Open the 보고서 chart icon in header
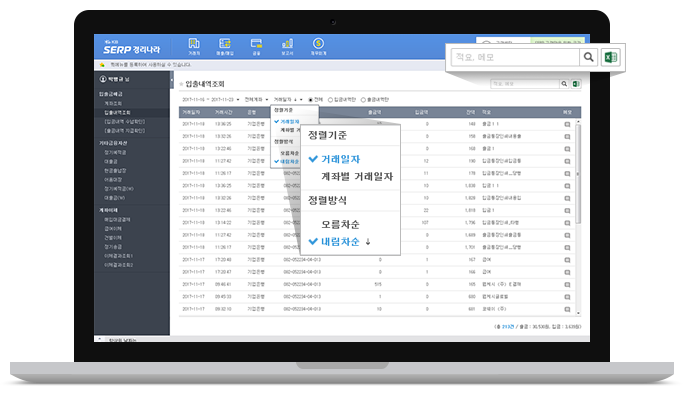684x396 pixels. point(287,44)
